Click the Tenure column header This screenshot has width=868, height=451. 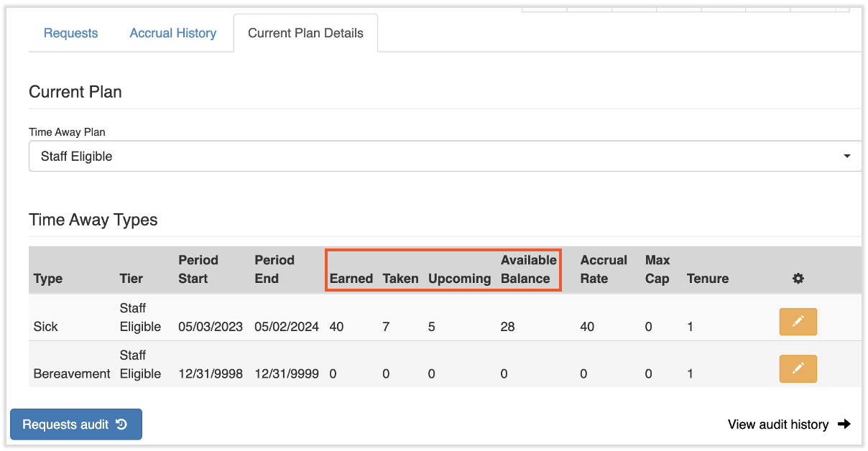[707, 279]
